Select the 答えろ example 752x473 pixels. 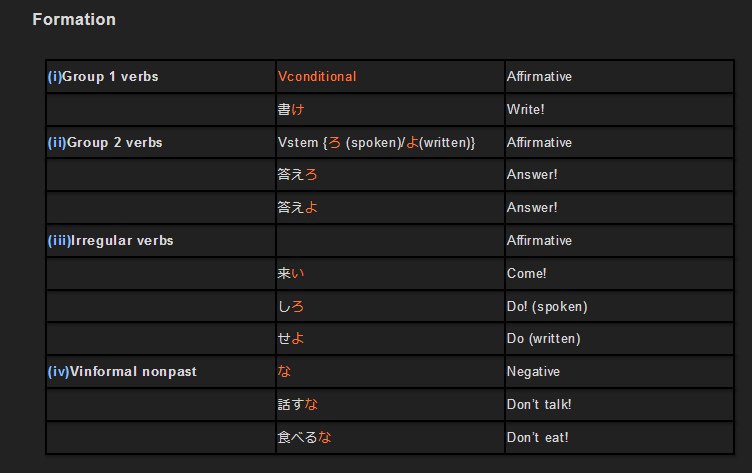(x=297, y=175)
